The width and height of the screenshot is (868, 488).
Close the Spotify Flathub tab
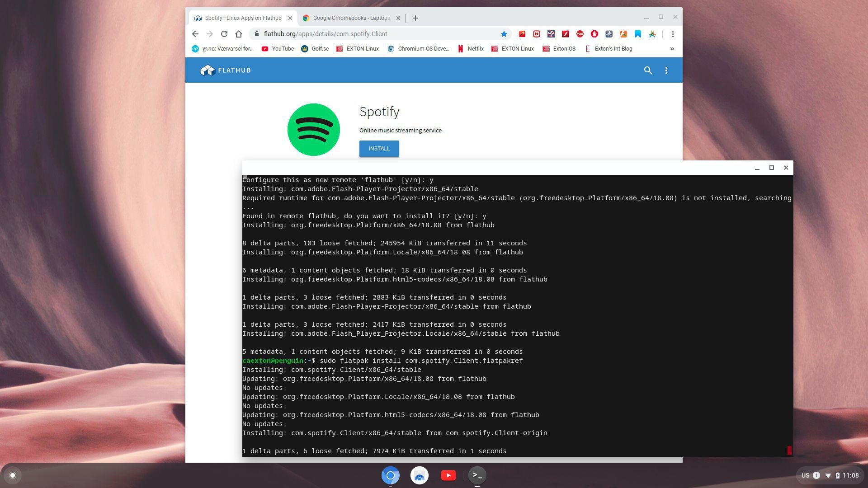pos(290,18)
